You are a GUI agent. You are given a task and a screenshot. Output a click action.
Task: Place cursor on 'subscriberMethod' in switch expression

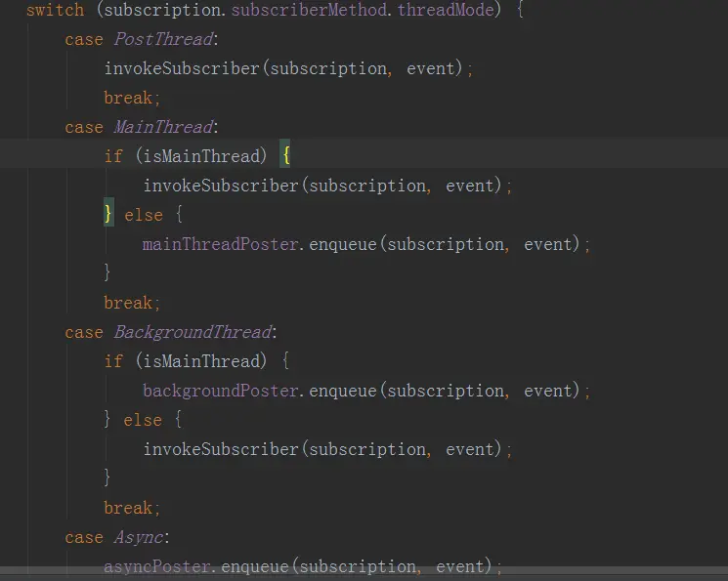pos(309,10)
